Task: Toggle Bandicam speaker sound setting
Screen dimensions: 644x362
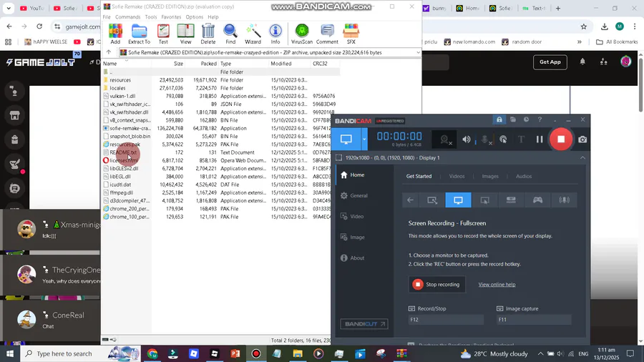Action: (x=467, y=140)
